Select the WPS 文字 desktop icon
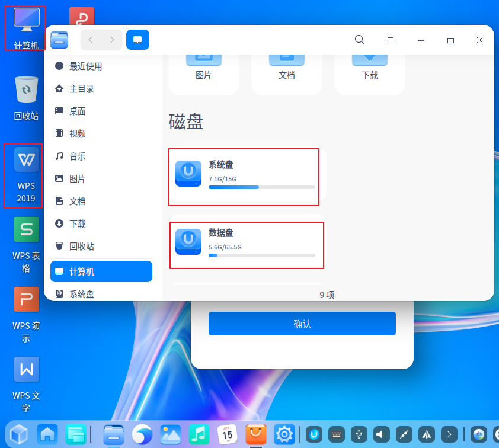The image size is (499, 448). [26, 385]
